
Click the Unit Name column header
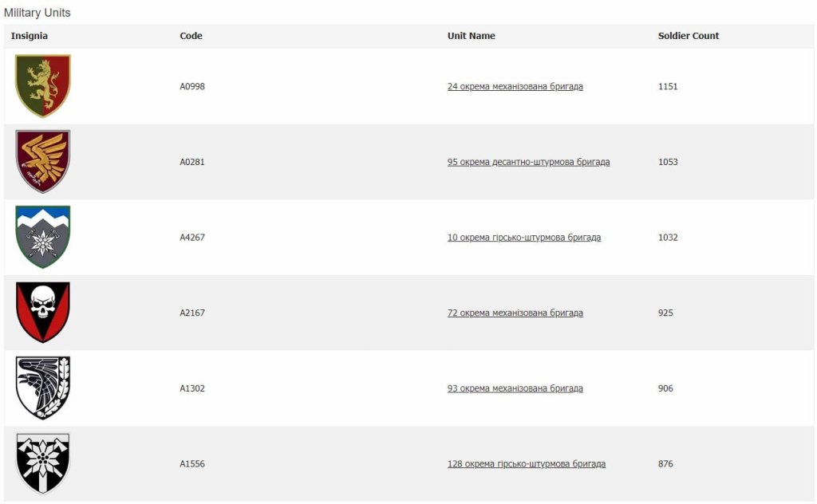(471, 36)
